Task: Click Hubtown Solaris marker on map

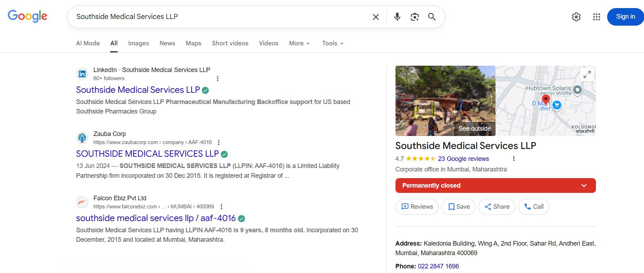Action: tap(577, 90)
